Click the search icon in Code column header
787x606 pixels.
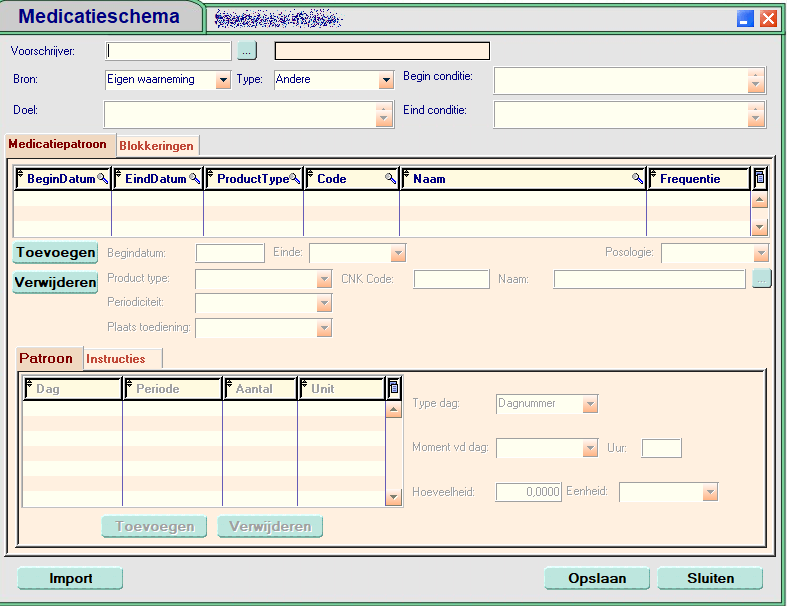390,179
